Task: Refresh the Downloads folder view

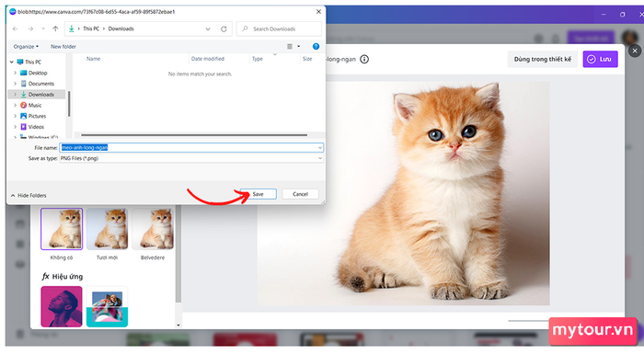Action: click(x=224, y=29)
